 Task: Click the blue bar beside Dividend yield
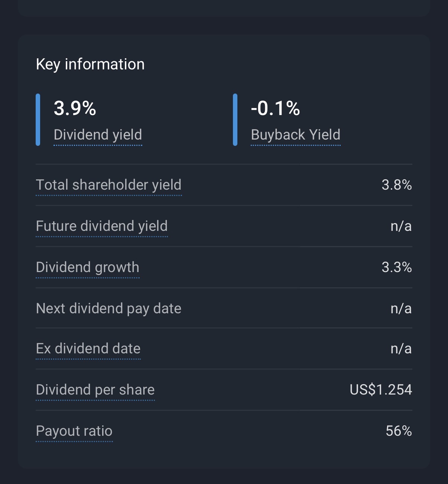tap(38, 120)
